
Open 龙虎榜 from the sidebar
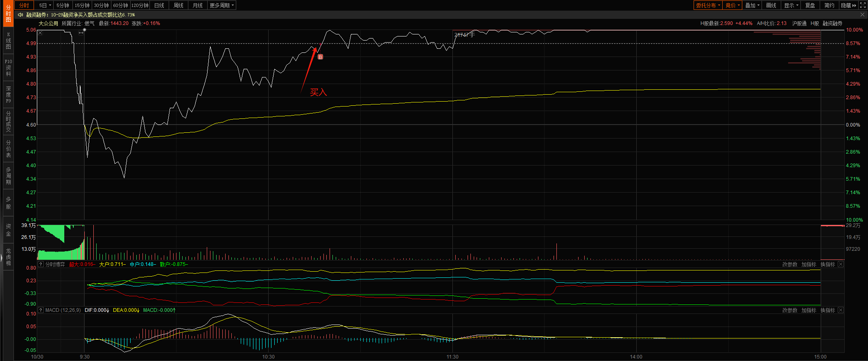pyautogui.click(x=8, y=257)
